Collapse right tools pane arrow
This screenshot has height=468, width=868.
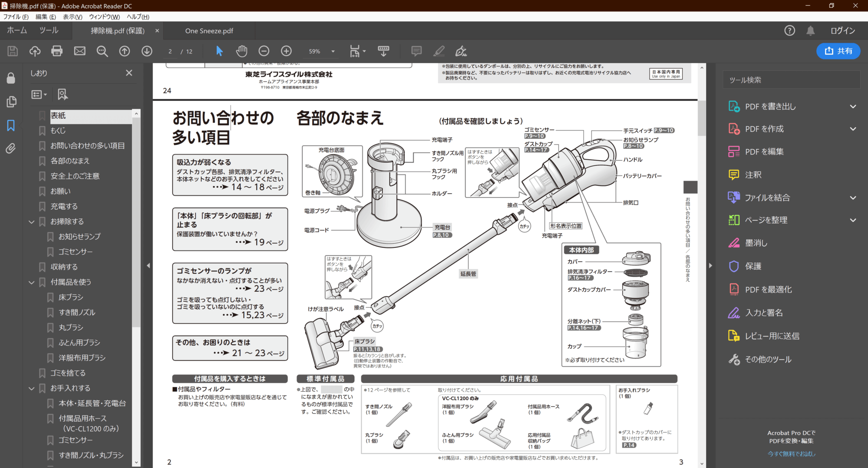[710, 265]
